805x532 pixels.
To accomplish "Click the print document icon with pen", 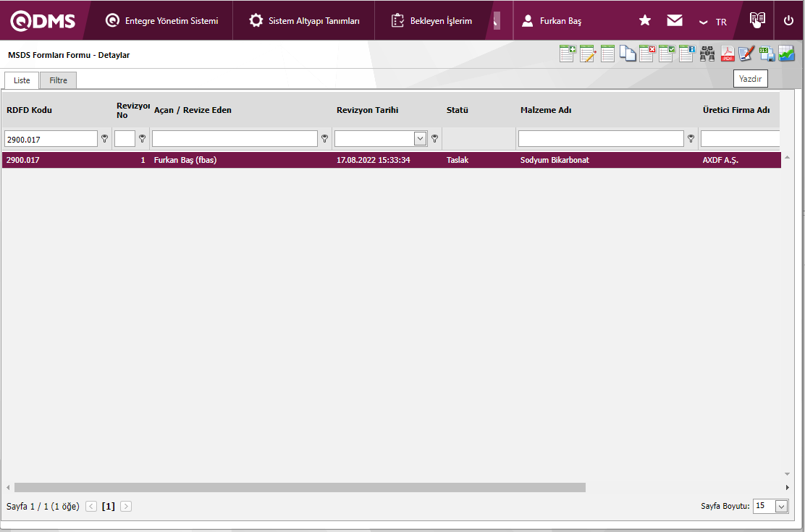I will [x=746, y=54].
